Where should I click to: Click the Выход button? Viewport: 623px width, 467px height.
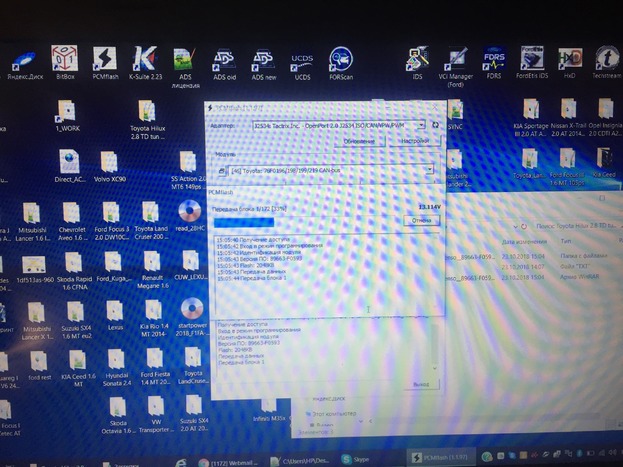pyautogui.click(x=421, y=384)
